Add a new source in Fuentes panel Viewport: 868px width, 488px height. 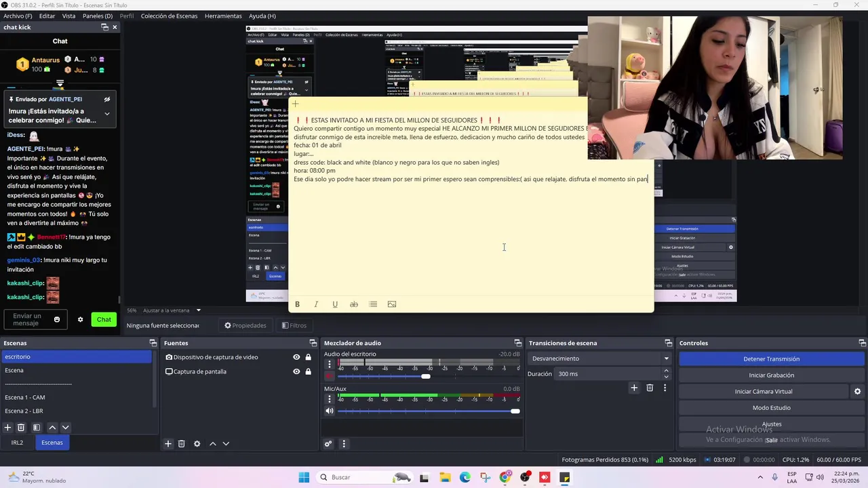[x=168, y=444]
